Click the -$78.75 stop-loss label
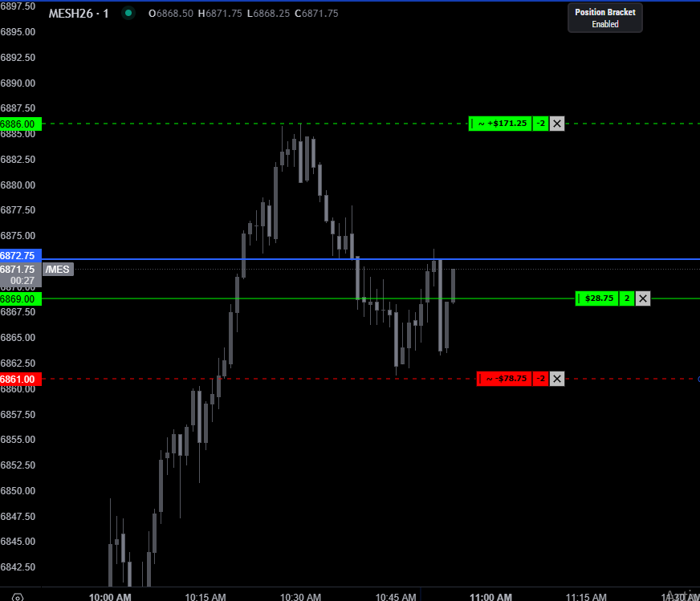Image resolution: width=700 pixels, height=601 pixels. [504, 379]
